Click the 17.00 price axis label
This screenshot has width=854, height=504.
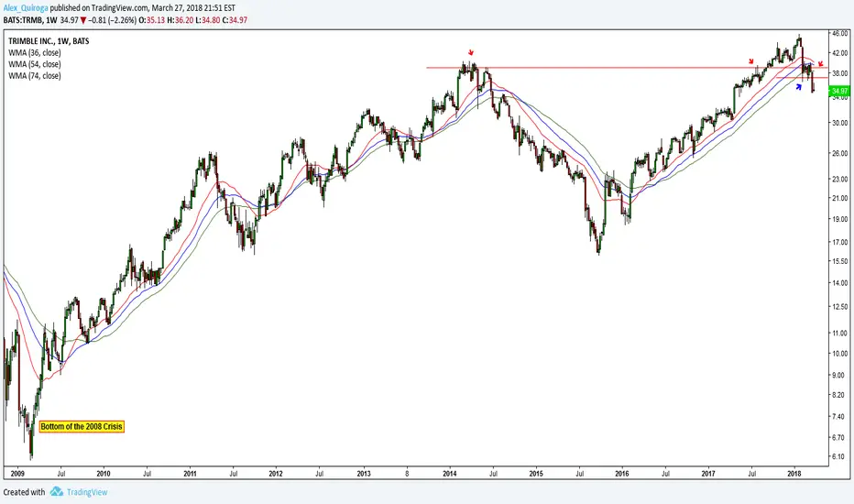click(840, 242)
